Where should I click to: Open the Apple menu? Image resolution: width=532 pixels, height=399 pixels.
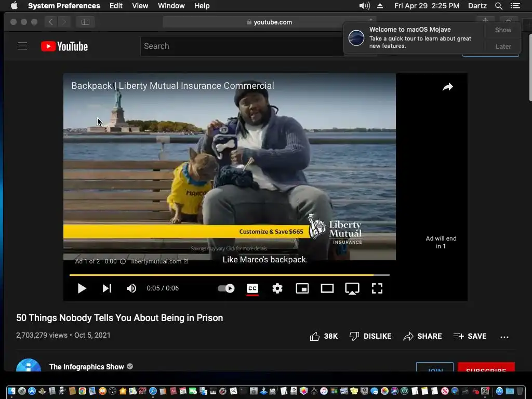14,6
